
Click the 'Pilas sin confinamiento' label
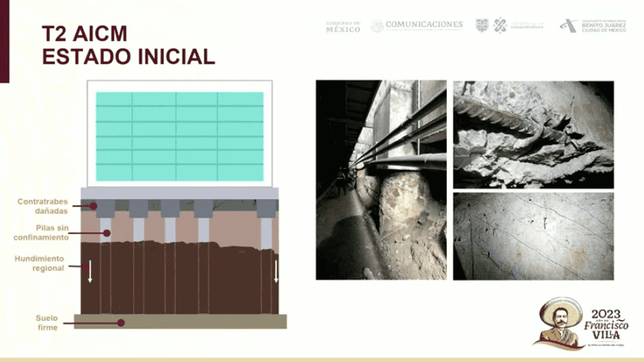tap(41, 233)
